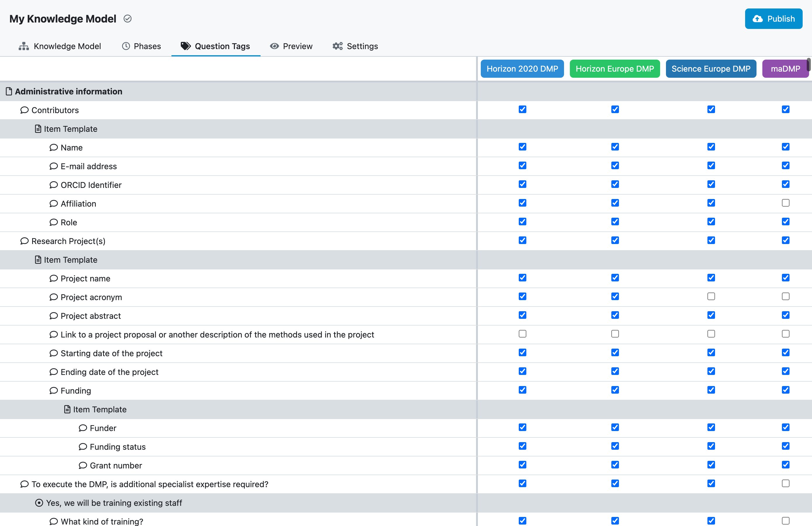Open the Preview tab
Image resolution: width=812 pixels, height=526 pixels.
[x=291, y=46]
